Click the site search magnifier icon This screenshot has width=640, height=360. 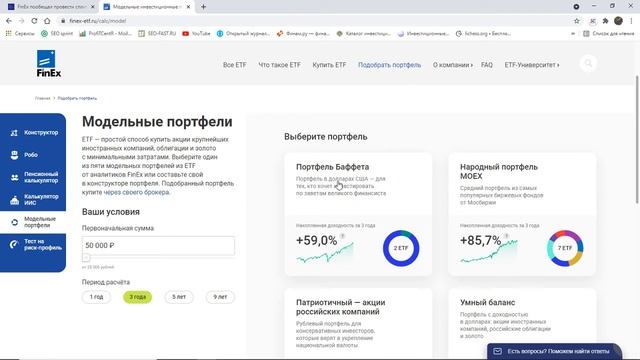(x=588, y=64)
